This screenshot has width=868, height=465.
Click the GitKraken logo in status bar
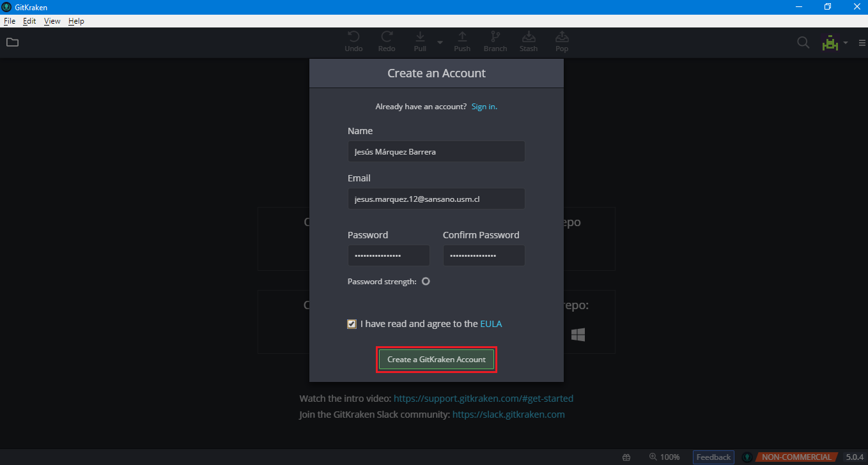pyautogui.click(x=747, y=457)
